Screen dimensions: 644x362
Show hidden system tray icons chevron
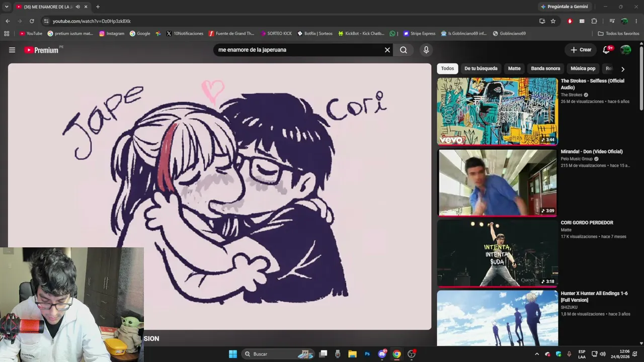tap(536, 354)
